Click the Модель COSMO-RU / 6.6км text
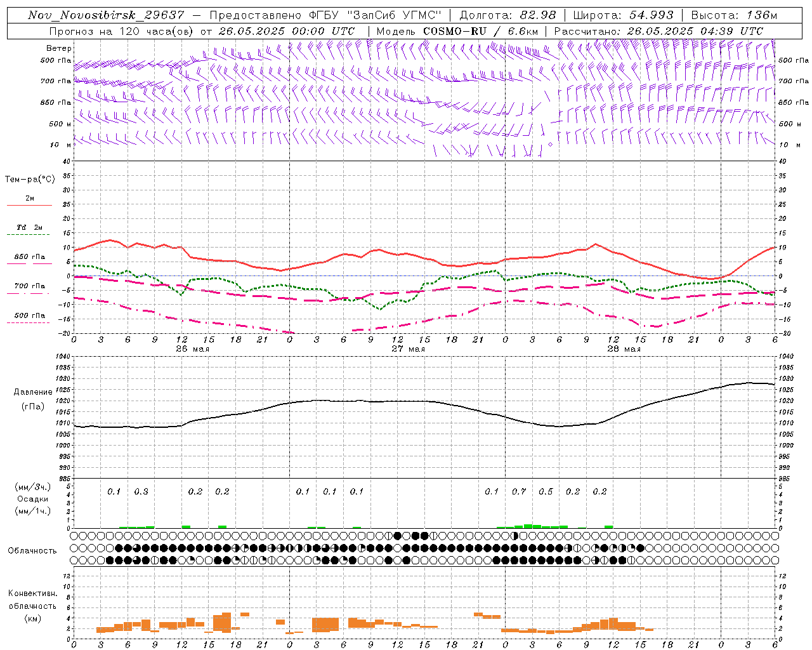Image resolution: width=812 pixels, height=650 pixels. 457,31
